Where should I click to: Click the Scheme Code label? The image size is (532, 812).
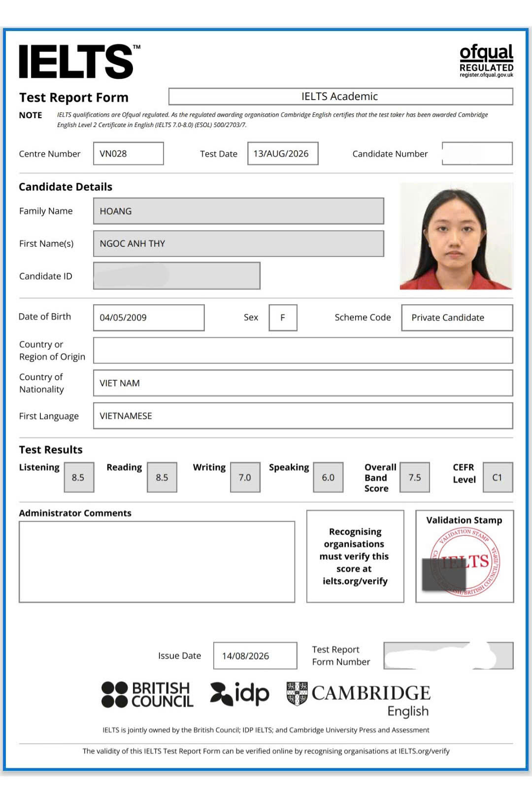[x=363, y=318]
